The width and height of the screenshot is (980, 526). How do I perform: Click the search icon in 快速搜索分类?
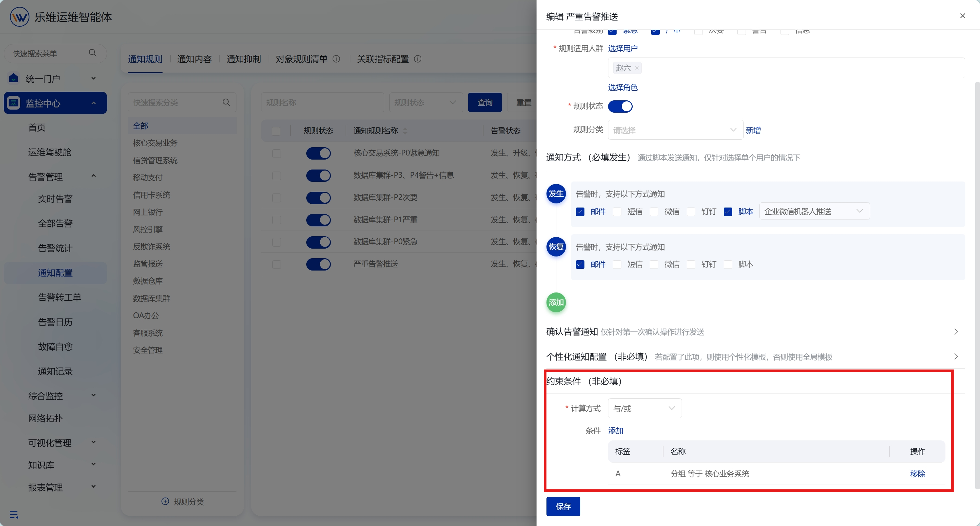[227, 102]
